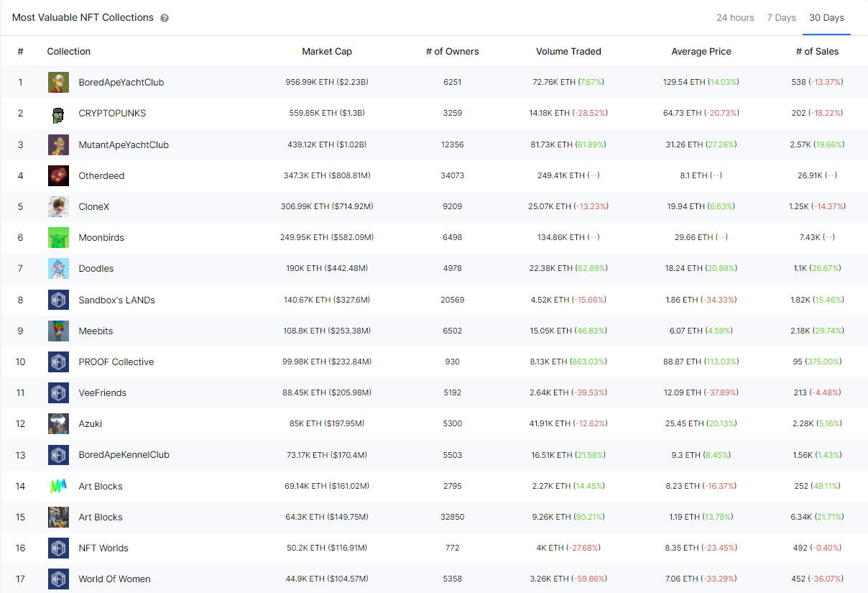Click the 34073 owners count for Otherdeed

pyautogui.click(x=453, y=175)
